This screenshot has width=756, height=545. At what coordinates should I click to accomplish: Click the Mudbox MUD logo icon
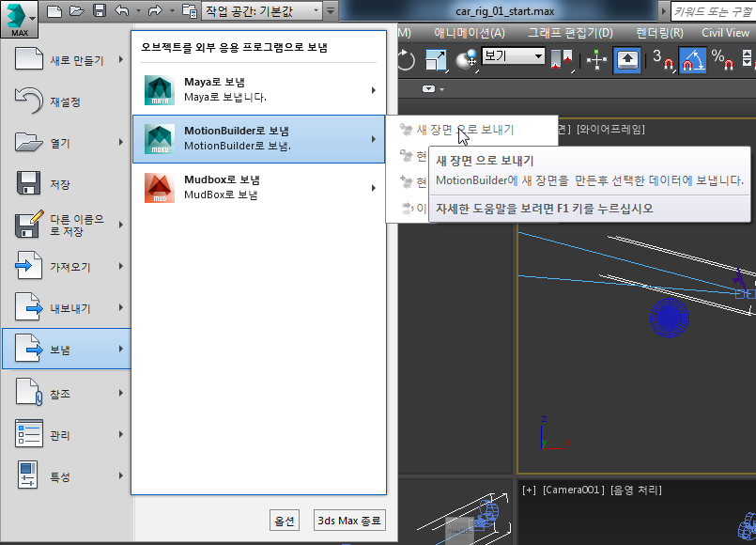click(160, 188)
